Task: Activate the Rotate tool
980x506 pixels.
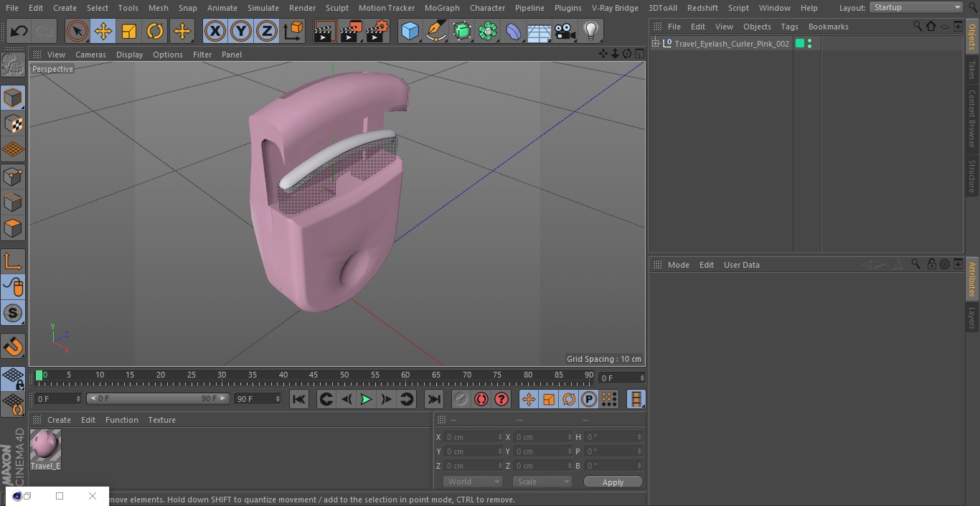Action: click(155, 31)
